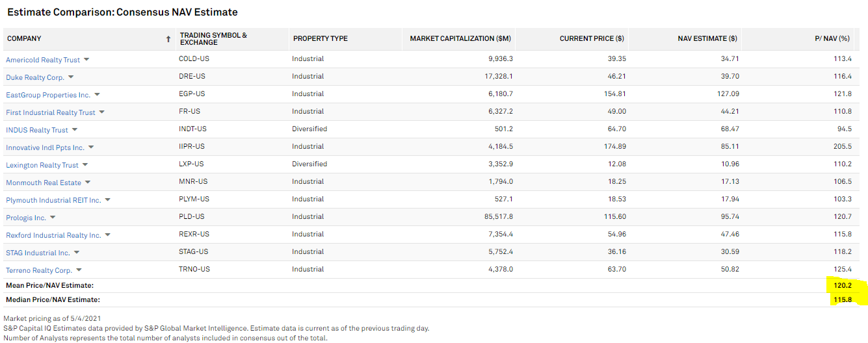Click the sort arrow in Company header

pos(168,39)
